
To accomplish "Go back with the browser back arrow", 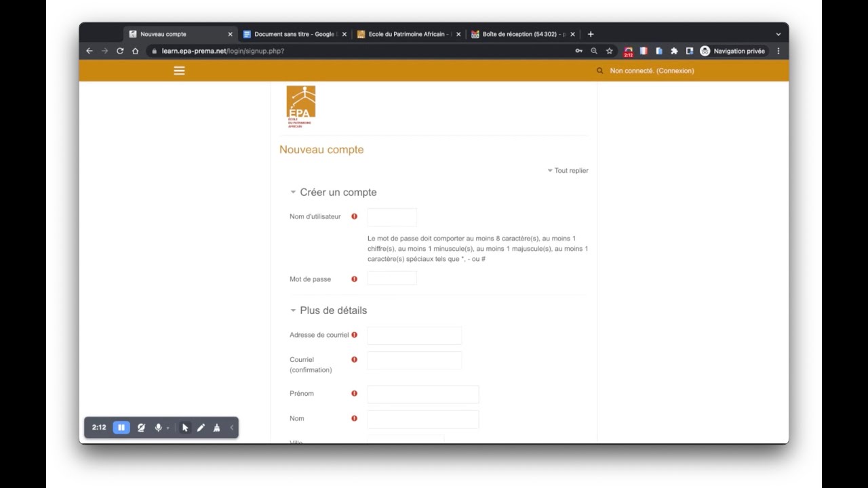I will [89, 51].
